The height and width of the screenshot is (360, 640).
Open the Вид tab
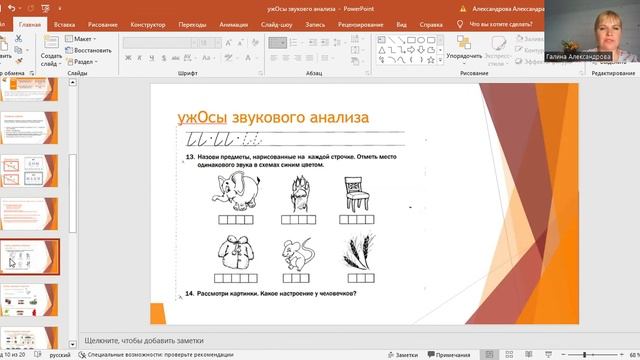(401, 24)
